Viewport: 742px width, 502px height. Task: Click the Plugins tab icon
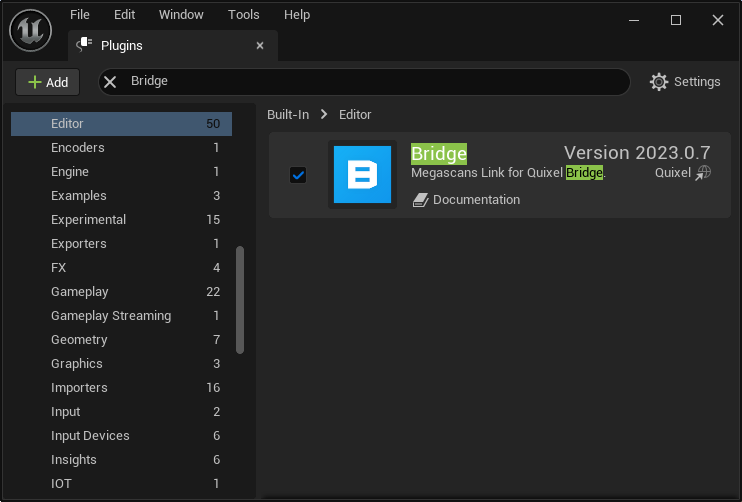click(85, 45)
